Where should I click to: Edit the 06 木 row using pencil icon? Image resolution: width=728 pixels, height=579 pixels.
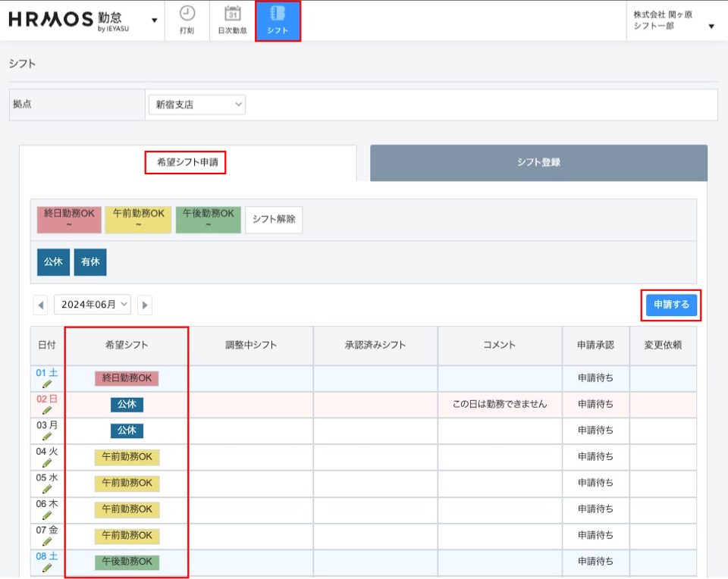(x=47, y=515)
